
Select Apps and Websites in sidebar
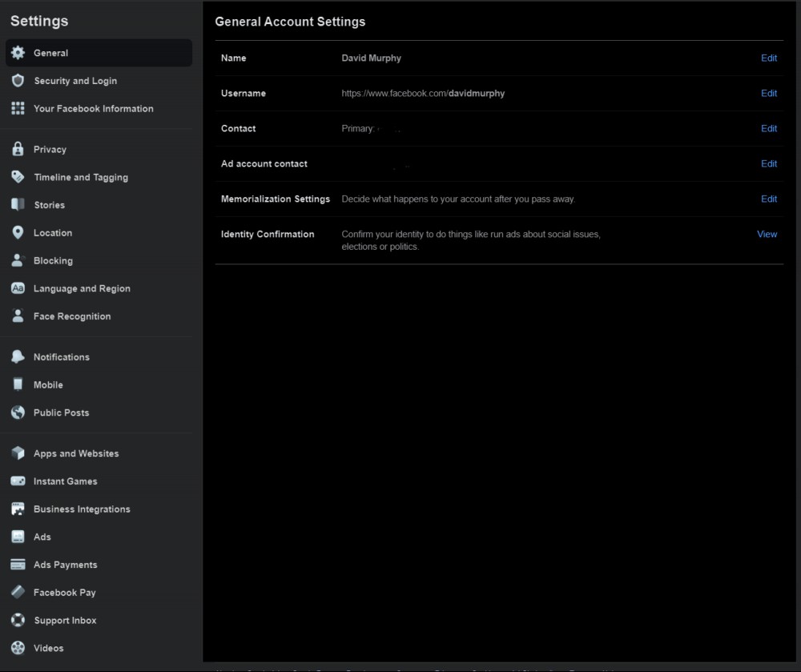click(99, 453)
